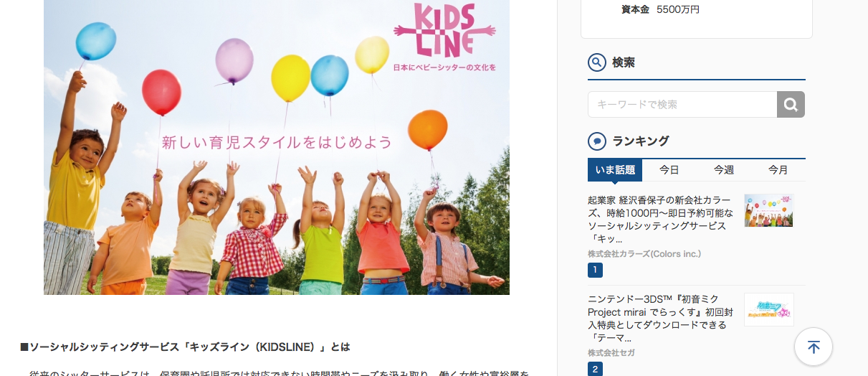Screen dimensions: 868x376
Task: Click the ranking speech bubble icon
Action: (x=597, y=141)
